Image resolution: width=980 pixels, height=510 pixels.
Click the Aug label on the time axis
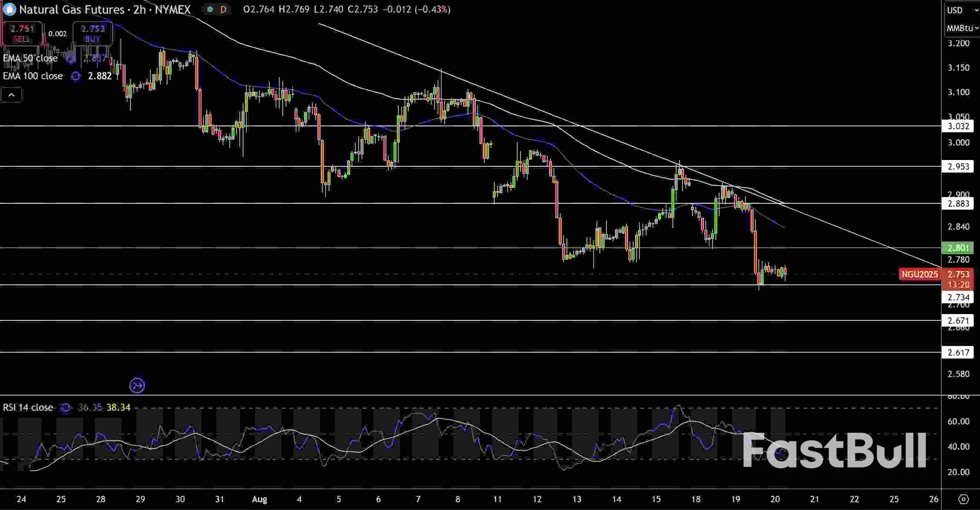[260, 500]
